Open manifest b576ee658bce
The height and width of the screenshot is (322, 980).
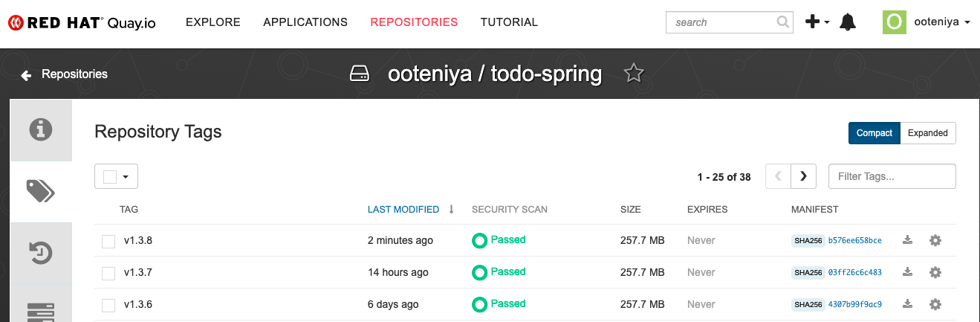[x=854, y=240]
